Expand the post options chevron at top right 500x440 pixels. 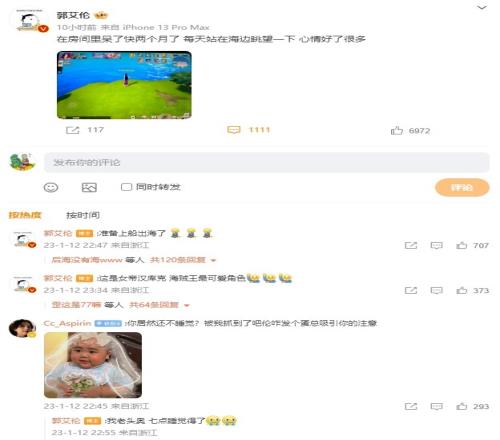click(482, 8)
